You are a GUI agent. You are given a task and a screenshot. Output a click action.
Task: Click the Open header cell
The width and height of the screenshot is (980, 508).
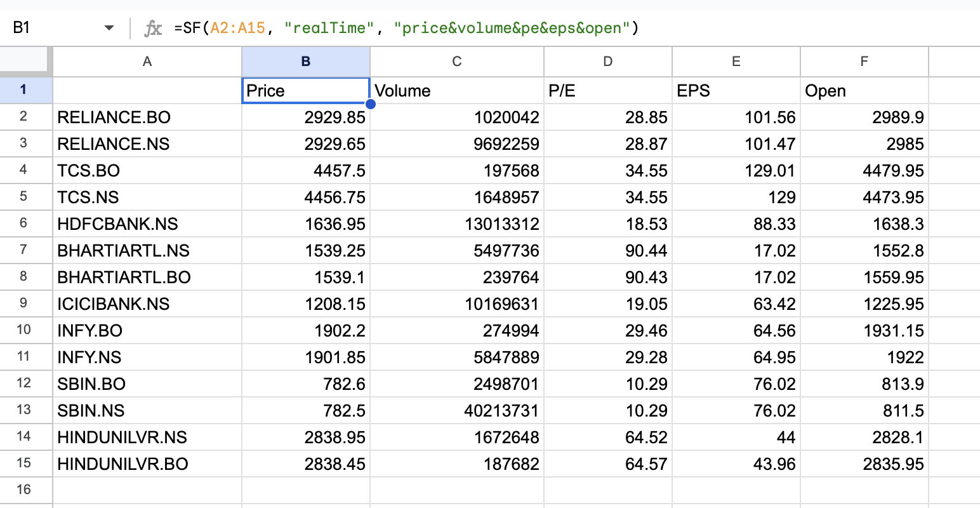pos(864,90)
